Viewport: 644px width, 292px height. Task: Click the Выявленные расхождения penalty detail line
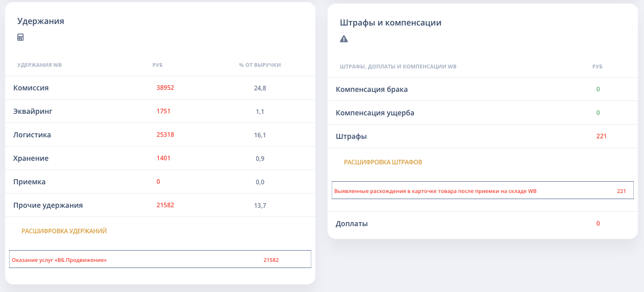tap(482, 190)
